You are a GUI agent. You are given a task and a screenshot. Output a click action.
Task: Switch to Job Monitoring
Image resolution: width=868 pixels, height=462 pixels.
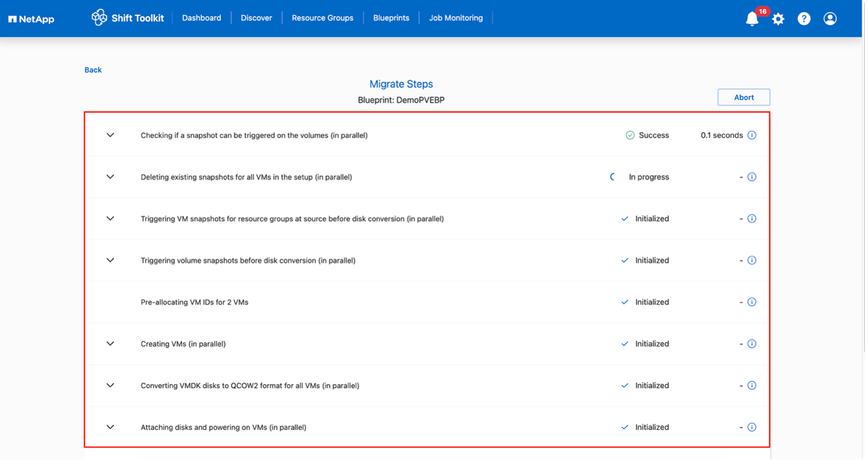(x=456, y=18)
